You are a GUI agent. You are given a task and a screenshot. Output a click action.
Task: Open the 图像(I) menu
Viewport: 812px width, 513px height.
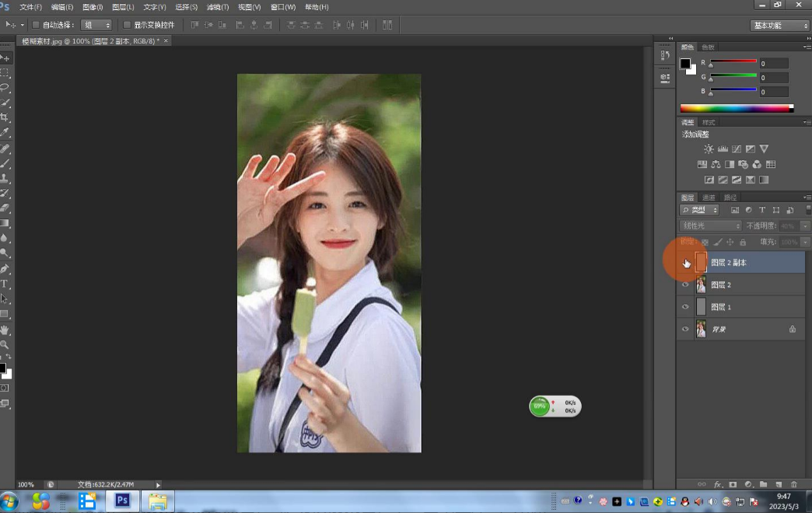pyautogui.click(x=93, y=7)
